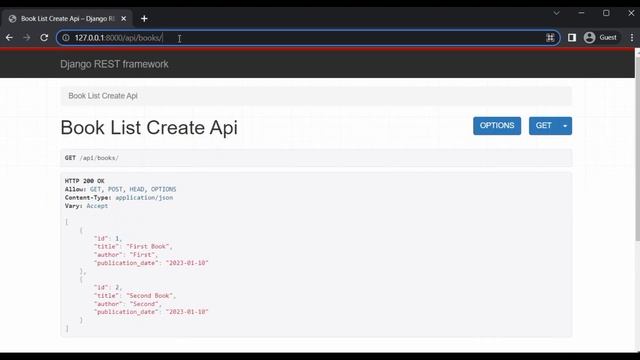Open a new browser tab

[144, 18]
